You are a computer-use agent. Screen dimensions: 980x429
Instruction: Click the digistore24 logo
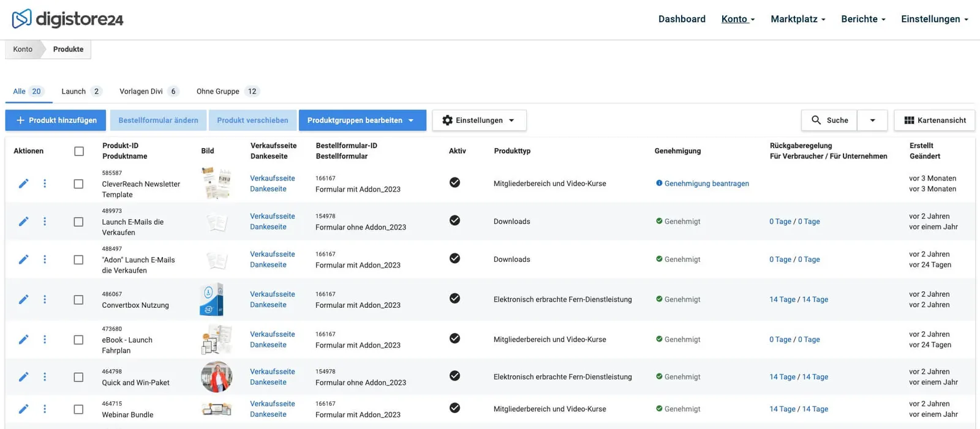click(x=67, y=19)
